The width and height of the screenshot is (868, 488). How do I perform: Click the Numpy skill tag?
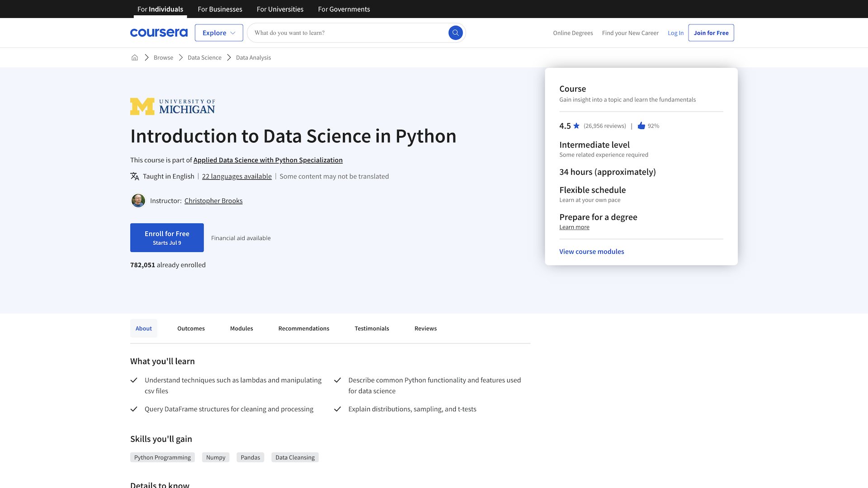tap(216, 457)
